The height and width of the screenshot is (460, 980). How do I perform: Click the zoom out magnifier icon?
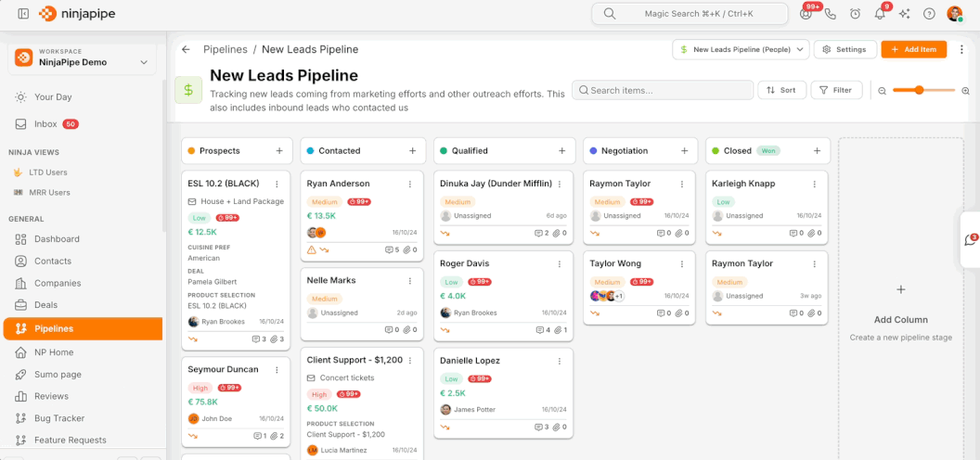(883, 90)
